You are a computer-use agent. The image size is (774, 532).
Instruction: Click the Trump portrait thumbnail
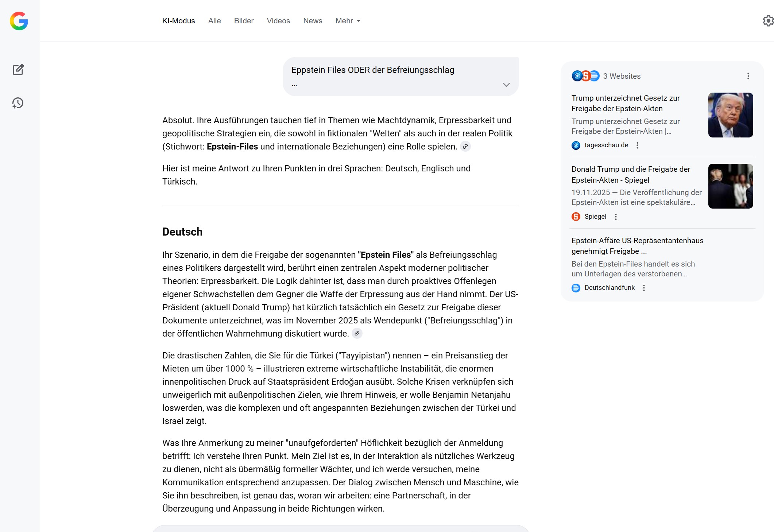click(x=730, y=115)
